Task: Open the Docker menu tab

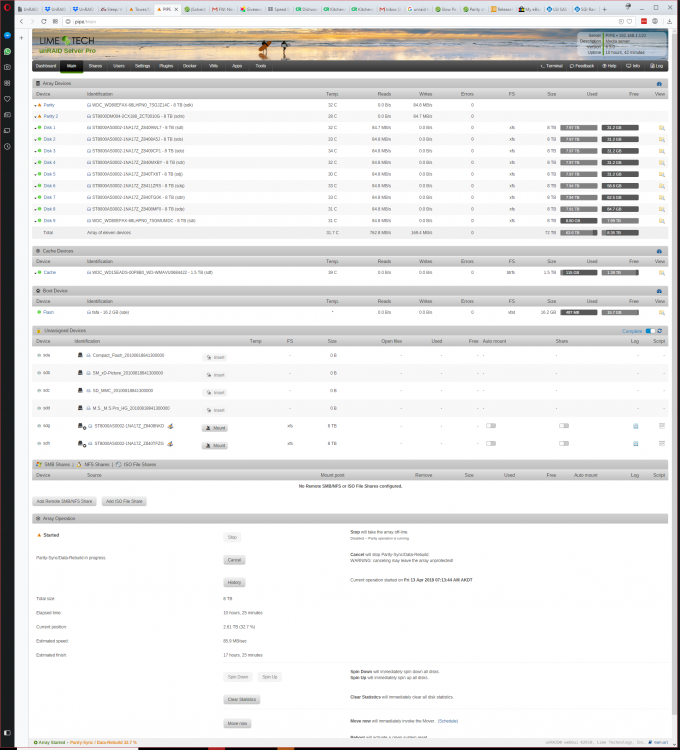Action: coord(190,66)
